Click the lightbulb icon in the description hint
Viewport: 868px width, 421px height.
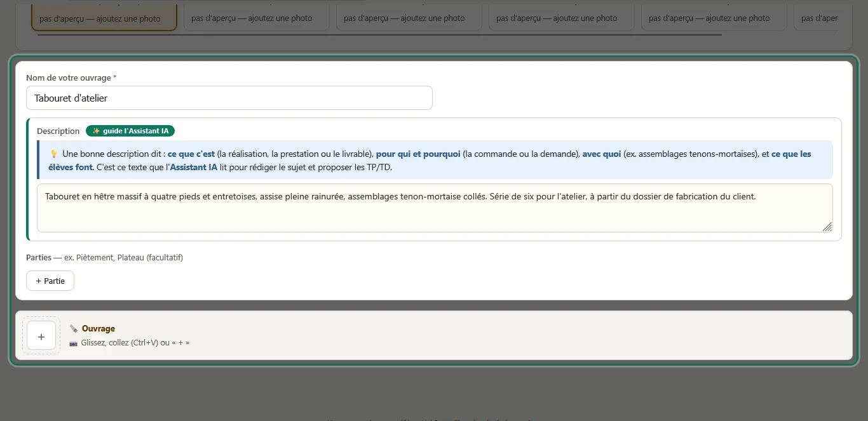(53, 154)
